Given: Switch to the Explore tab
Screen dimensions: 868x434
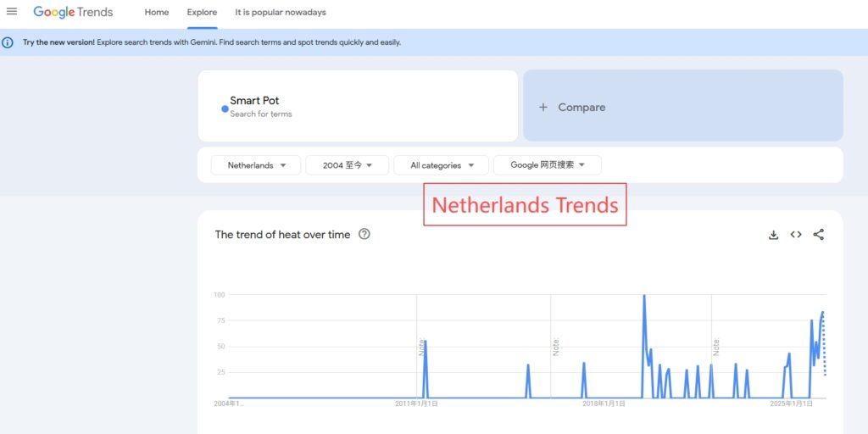Looking at the screenshot, I should [x=202, y=13].
